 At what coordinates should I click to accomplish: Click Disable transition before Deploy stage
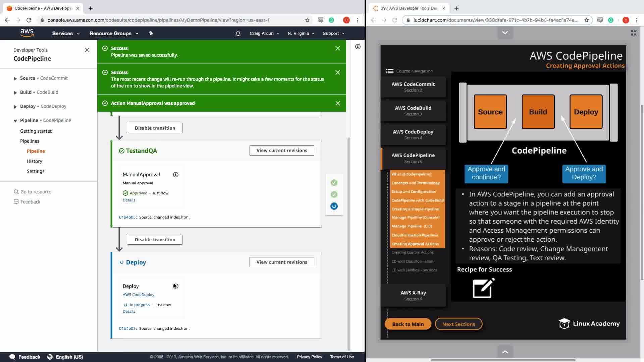pos(155,240)
